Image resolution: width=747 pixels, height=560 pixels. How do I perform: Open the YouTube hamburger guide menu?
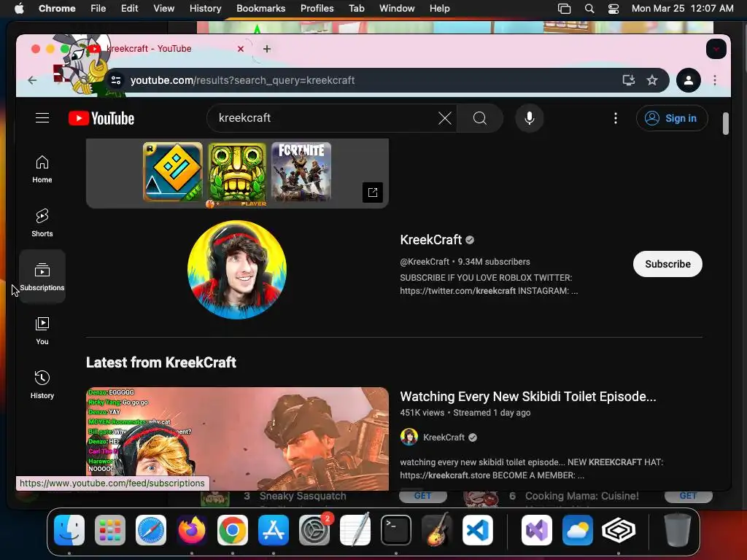coord(42,117)
